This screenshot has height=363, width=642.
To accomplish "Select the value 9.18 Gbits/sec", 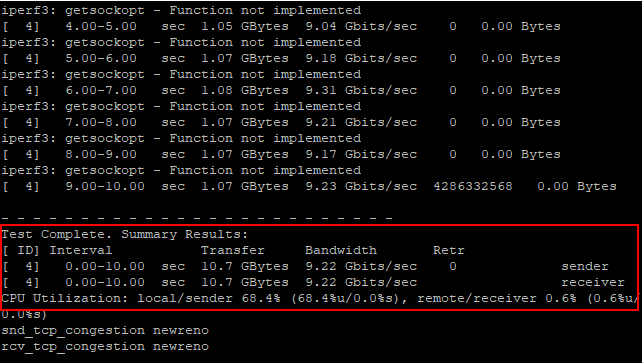I will (361, 58).
